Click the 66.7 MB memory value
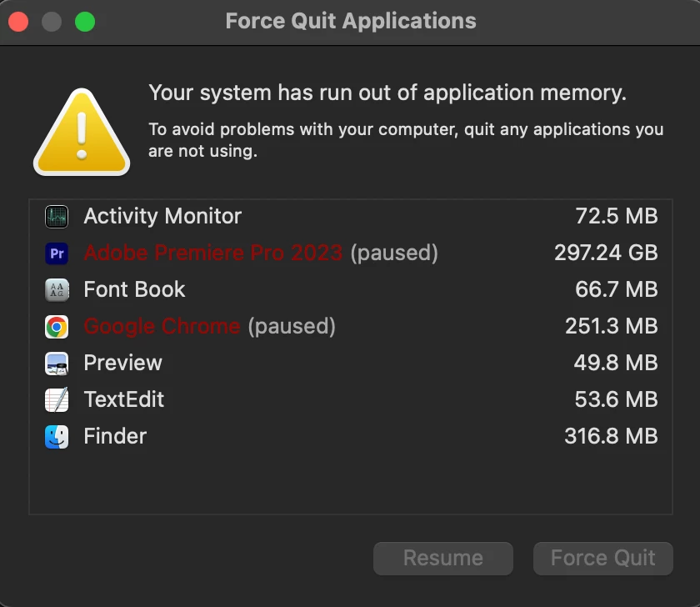 tap(617, 289)
